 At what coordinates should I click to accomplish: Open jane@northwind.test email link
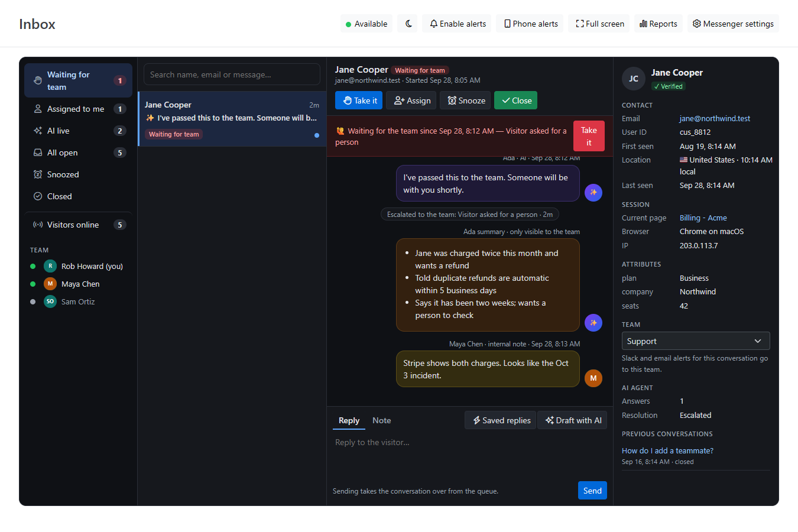tap(715, 118)
